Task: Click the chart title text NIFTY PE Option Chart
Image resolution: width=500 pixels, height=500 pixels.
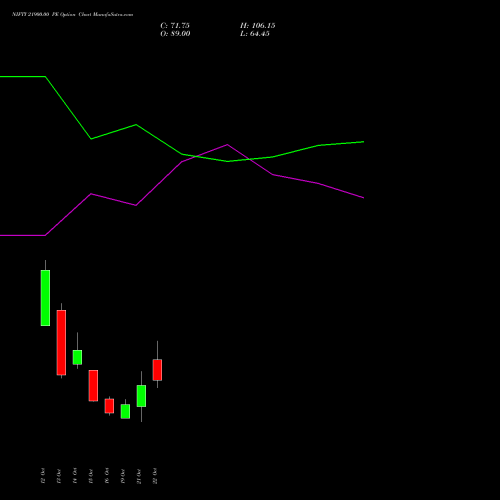Action: pos(72,14)
